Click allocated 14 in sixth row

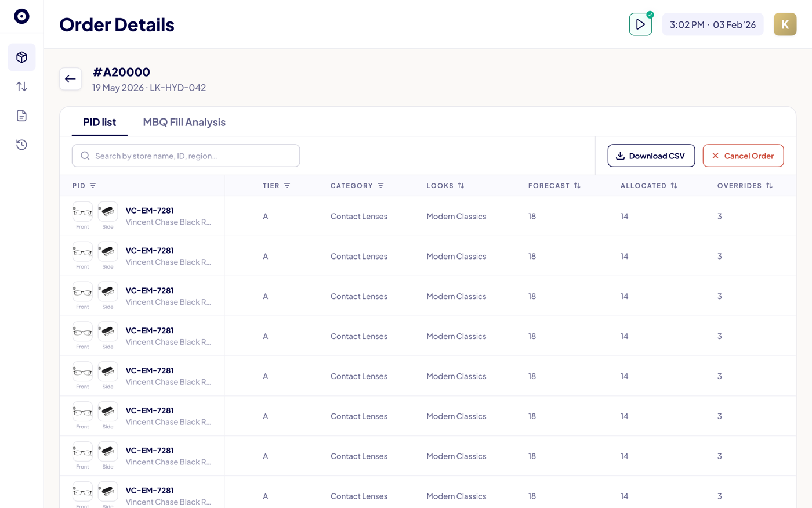click(x=624, y=417)
